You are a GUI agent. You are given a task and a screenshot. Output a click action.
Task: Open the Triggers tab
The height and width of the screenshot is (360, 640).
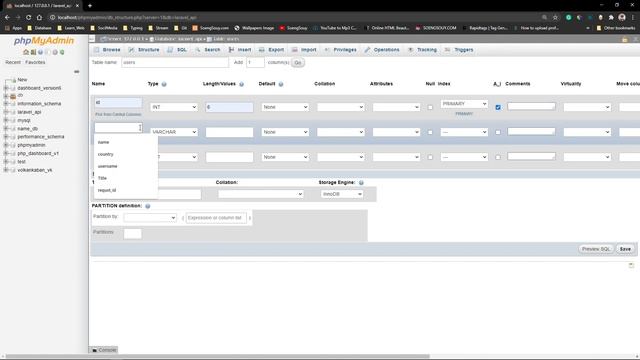point(459,50)
